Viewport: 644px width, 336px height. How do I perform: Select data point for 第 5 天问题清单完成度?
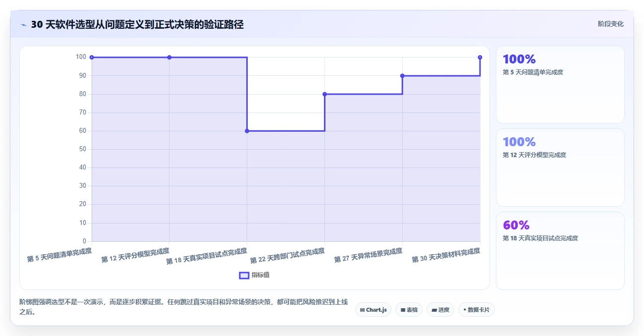coord(92,57)
